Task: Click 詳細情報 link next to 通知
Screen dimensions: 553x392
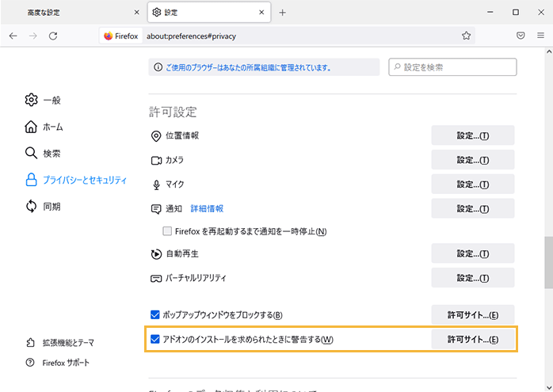Action: (207, 209)
